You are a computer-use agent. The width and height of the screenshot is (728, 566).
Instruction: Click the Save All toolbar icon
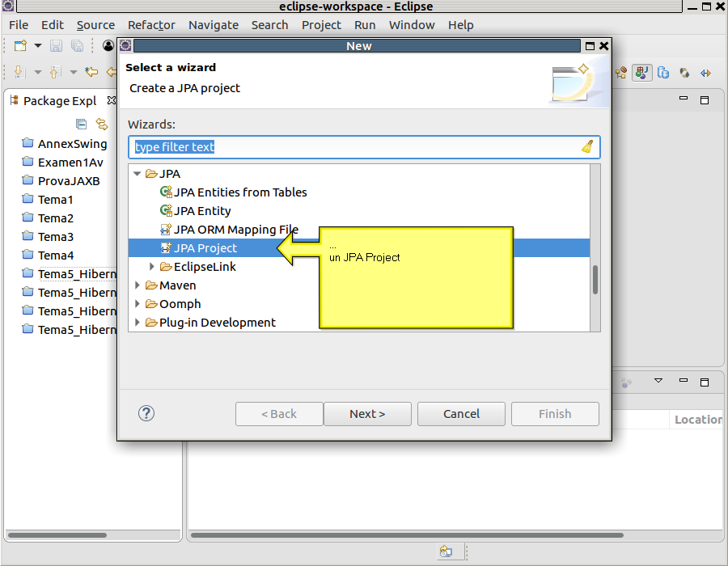click(x=77, y=45)
